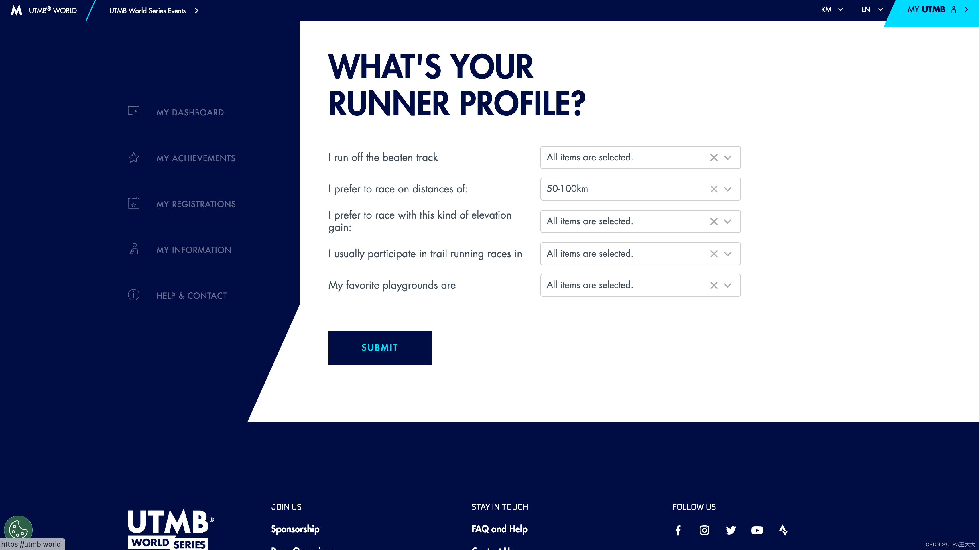Viewport: 980px width, 550px height.
Task: Clear the 50-100km distance selection
Action: [x=714, y=189]
